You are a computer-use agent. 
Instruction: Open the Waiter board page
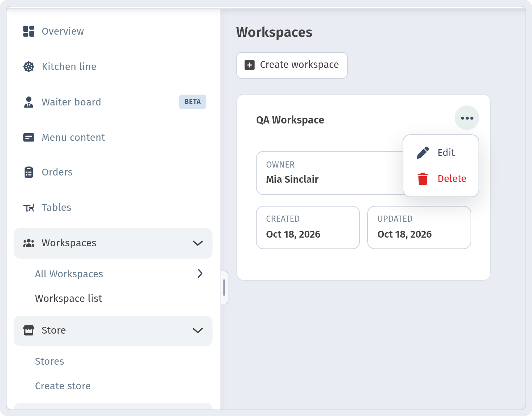pyautogui.click(x=113, y=102)
